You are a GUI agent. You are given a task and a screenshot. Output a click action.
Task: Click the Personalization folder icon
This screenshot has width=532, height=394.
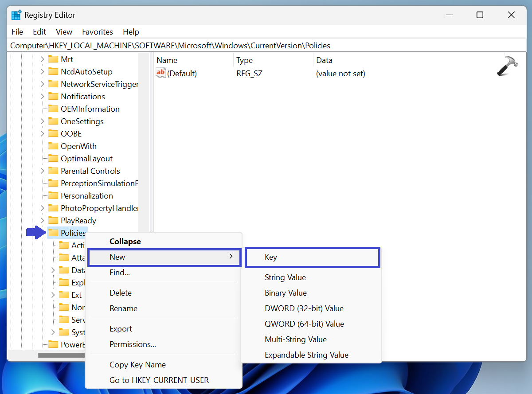pos(54,195)
